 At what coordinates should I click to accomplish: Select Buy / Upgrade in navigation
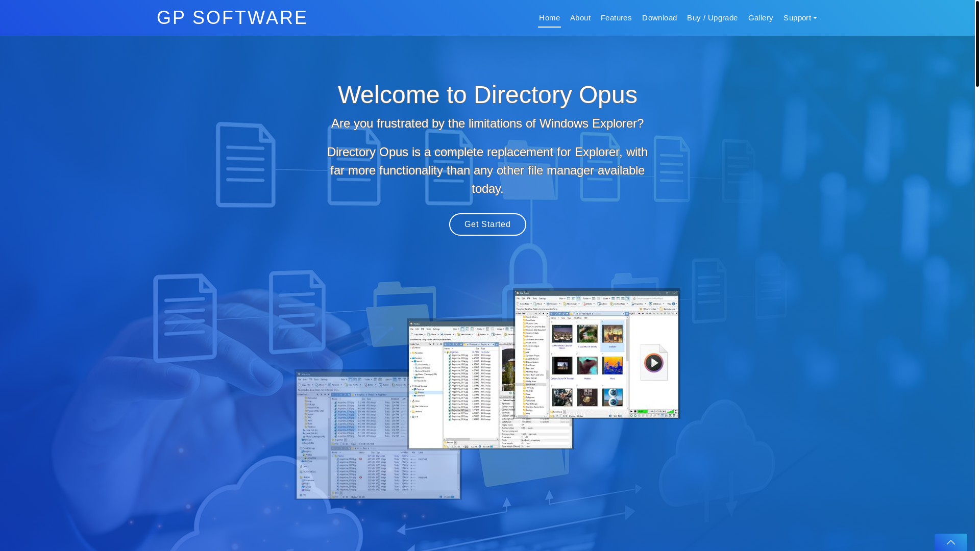click(x=712, y=18)
